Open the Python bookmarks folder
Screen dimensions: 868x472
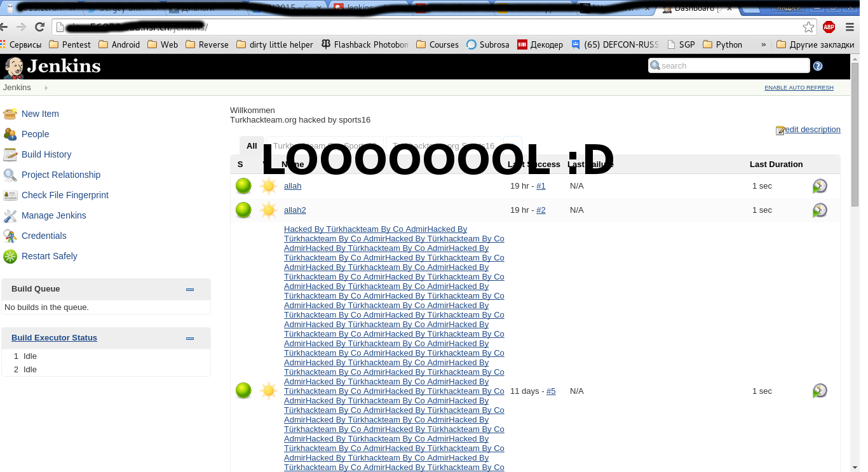(x=722, y=44)
